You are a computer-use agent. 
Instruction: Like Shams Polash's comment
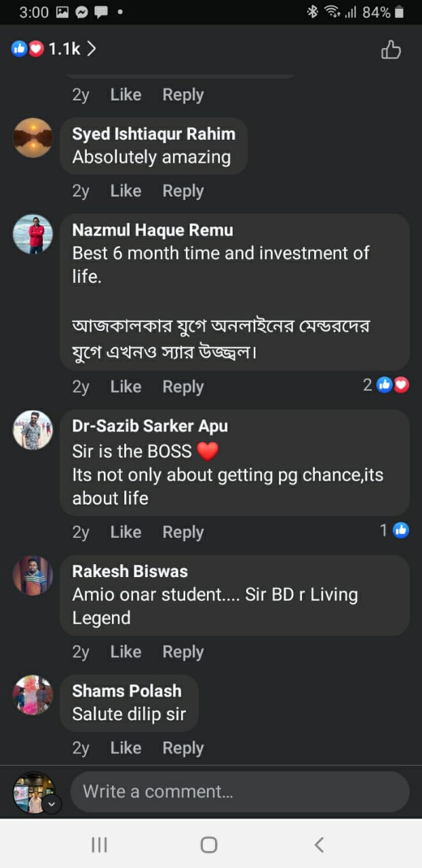(x=126, y=748)
